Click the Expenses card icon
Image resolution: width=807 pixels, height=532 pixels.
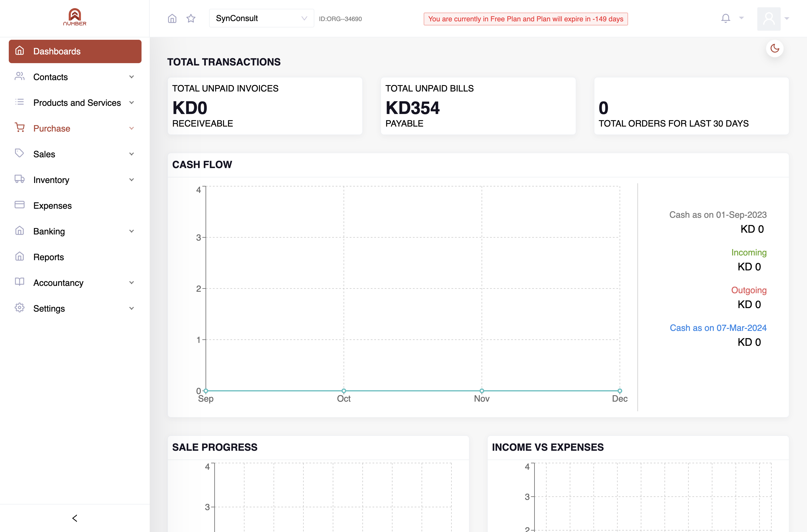(x=20, y=205)
